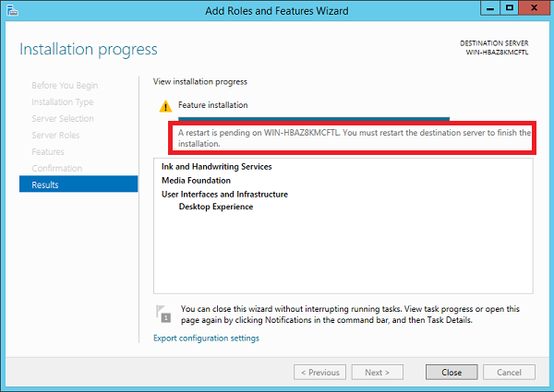Select the Server Roles step
Image resolution: width=554 pixels, height=392 pixels.
click(x=55, y=135)
